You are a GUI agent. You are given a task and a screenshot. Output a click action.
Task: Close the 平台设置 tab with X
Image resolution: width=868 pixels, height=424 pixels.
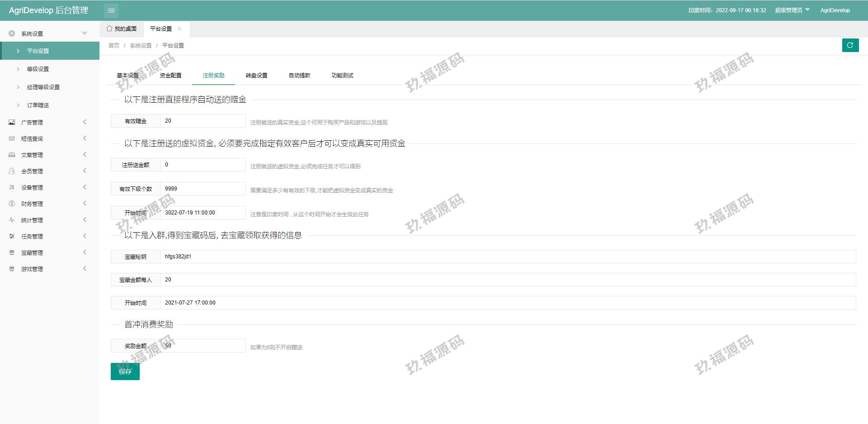tap(179, 29)
